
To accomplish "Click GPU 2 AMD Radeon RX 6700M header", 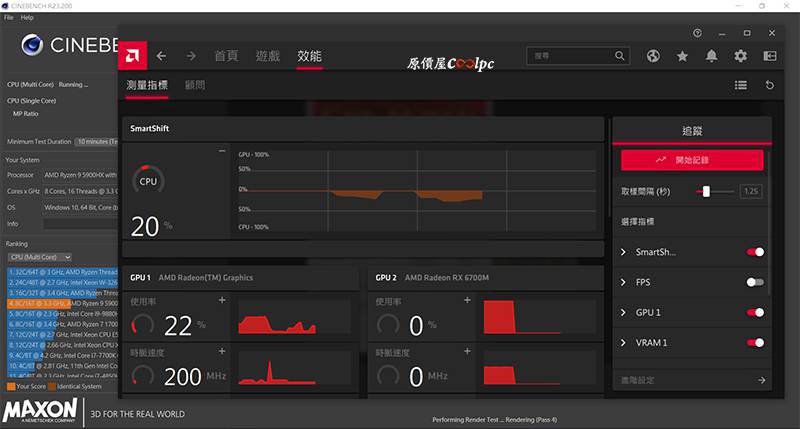I will pos(485,278).
